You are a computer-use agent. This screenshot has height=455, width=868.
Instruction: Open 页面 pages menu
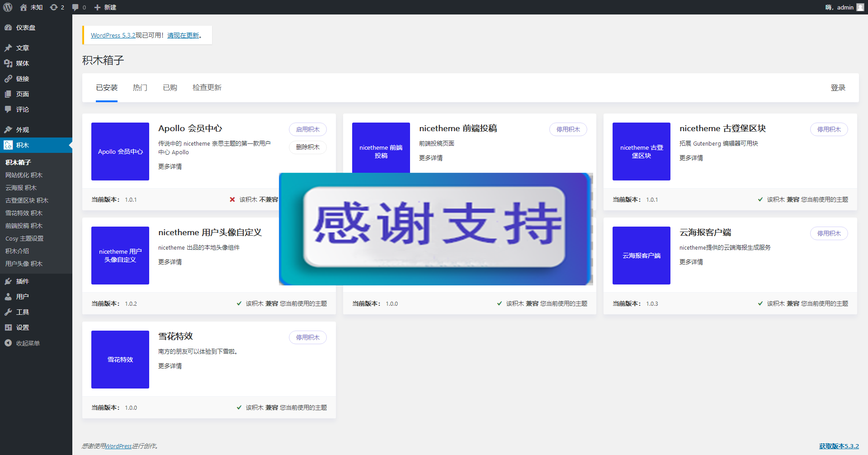(x=36, y=94)
